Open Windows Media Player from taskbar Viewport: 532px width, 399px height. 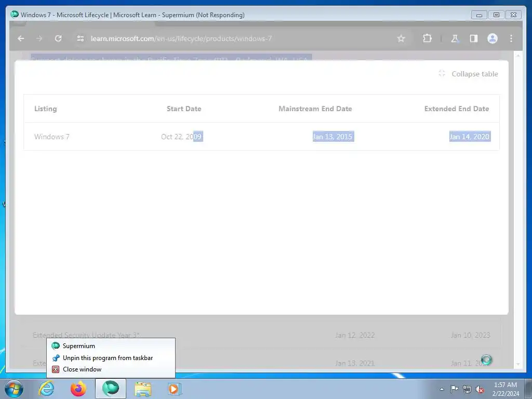tap(175, 389)
